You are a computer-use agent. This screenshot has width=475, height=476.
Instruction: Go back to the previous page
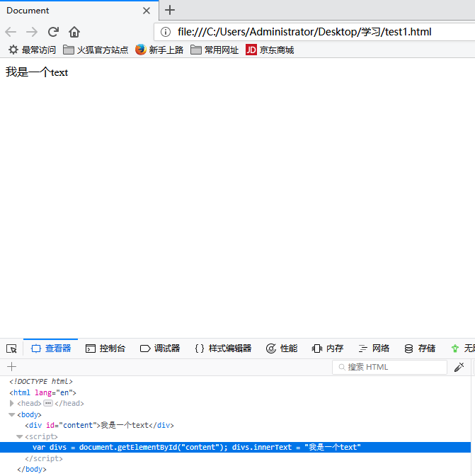point(11,32)
